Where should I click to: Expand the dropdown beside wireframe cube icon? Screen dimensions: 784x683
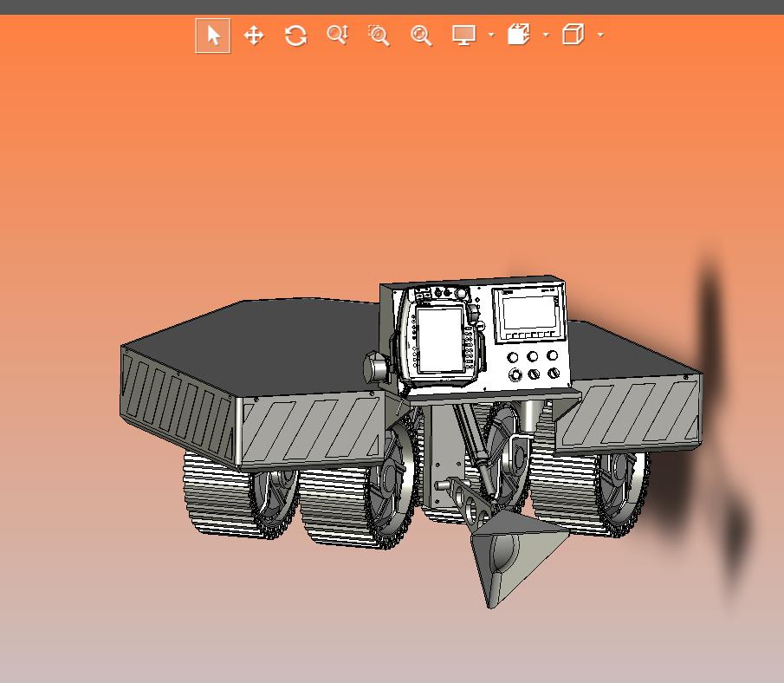pos(600,35)
